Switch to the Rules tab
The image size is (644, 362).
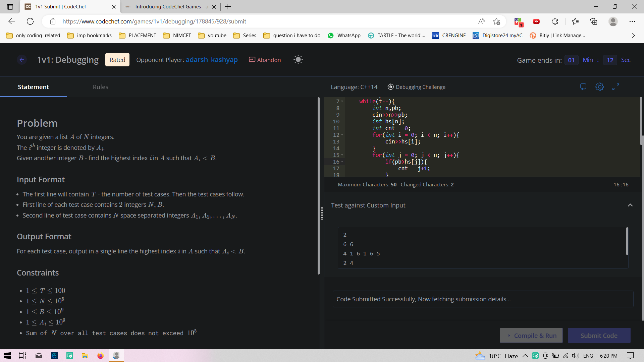click(x=100, y=87)
